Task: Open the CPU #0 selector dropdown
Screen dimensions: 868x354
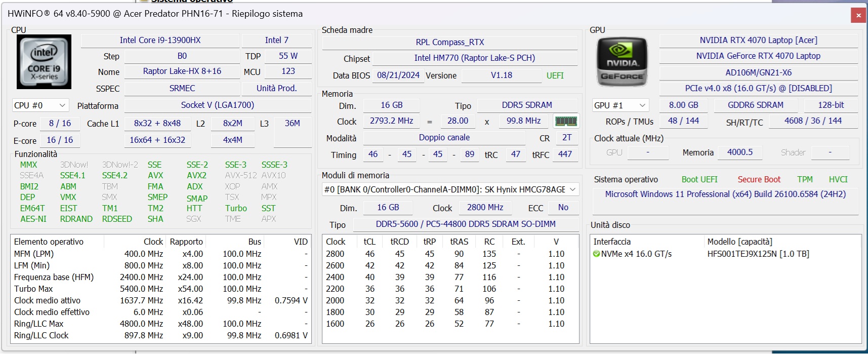Action: (40, 105)
